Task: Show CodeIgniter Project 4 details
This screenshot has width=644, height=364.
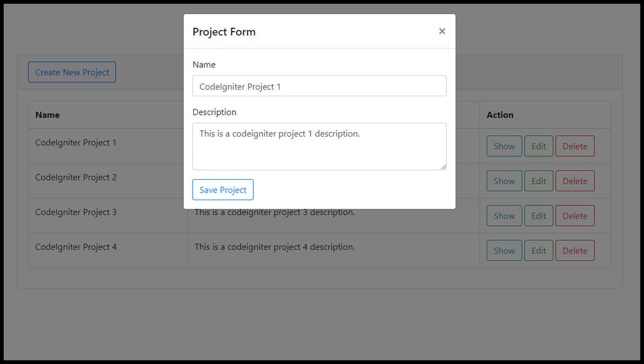Action: 504,250
